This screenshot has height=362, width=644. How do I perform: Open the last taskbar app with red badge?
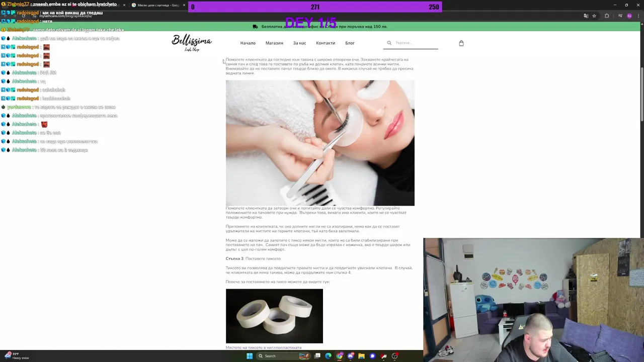(395, 356)
